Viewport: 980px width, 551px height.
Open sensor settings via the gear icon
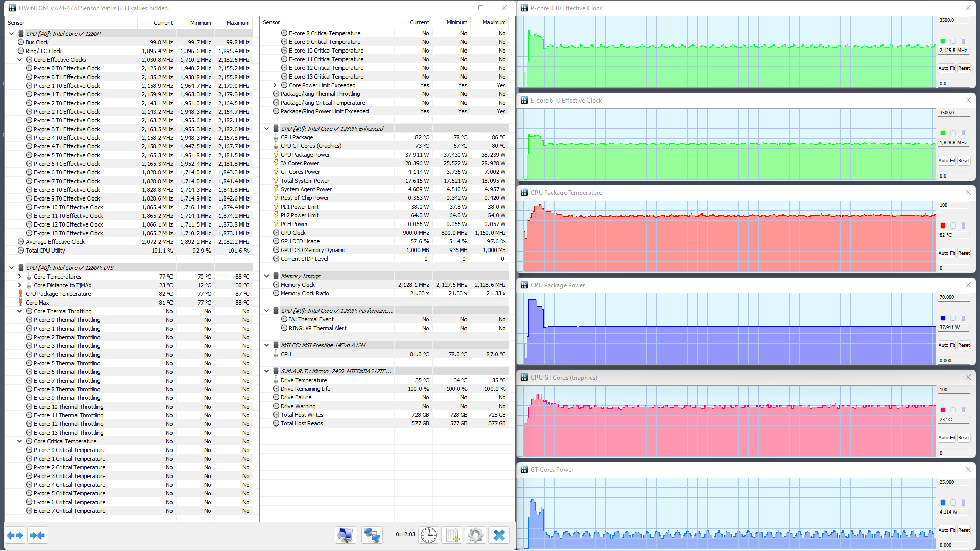coord(476,535)
